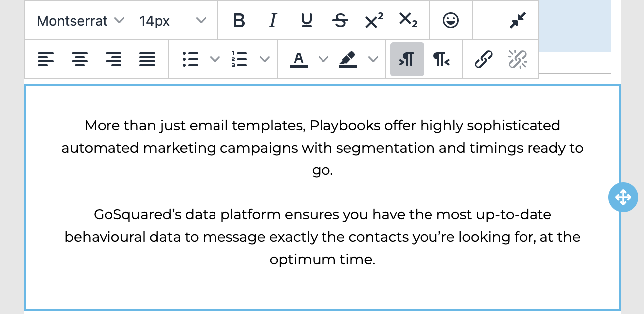This screenshot has width=644, height=314.
Task: Expand font color options arrow
Action: [x=323, y=60]
